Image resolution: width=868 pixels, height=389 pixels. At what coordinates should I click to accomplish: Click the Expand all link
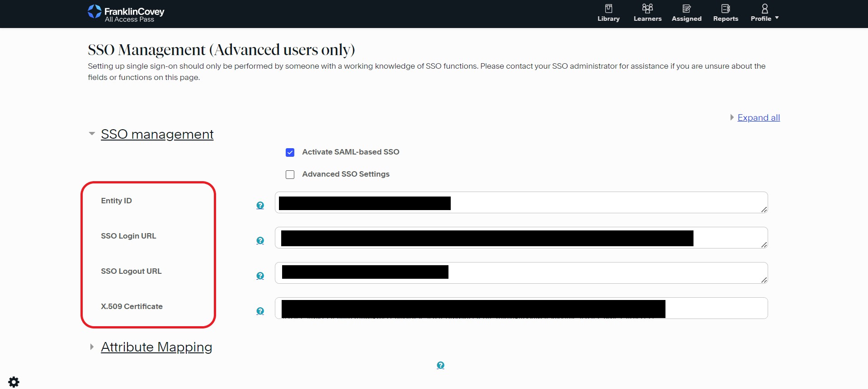click(x=758, y=118)
